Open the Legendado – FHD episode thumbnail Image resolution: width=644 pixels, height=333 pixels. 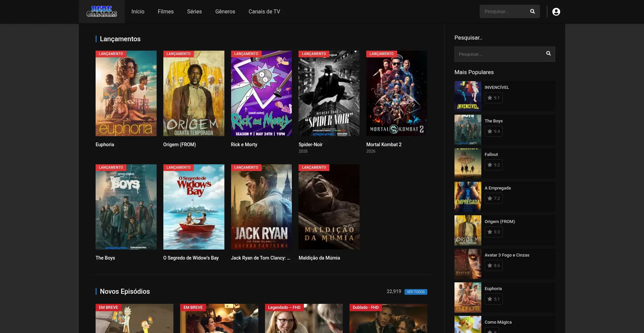click(x=304, y=319)
